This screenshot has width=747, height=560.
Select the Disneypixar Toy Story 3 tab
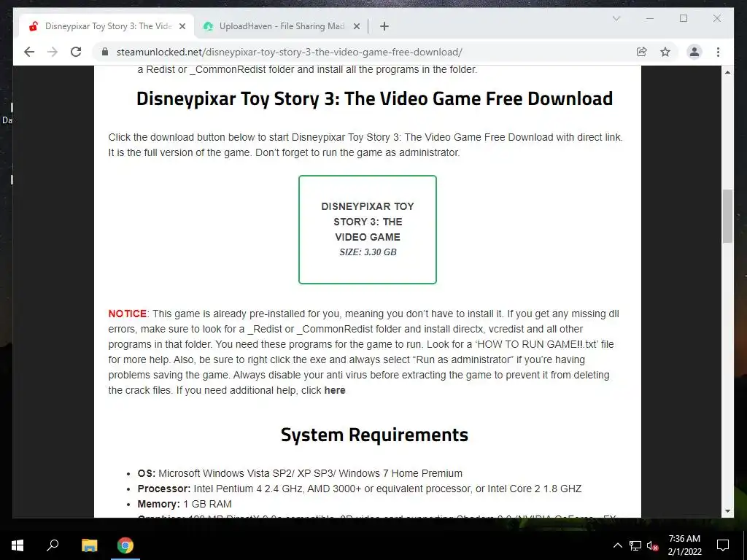point(107,26)
